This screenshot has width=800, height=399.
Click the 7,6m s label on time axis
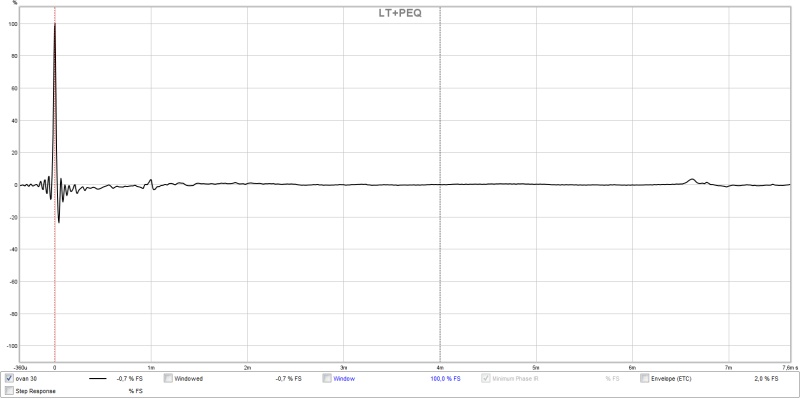tap(790, 367)
